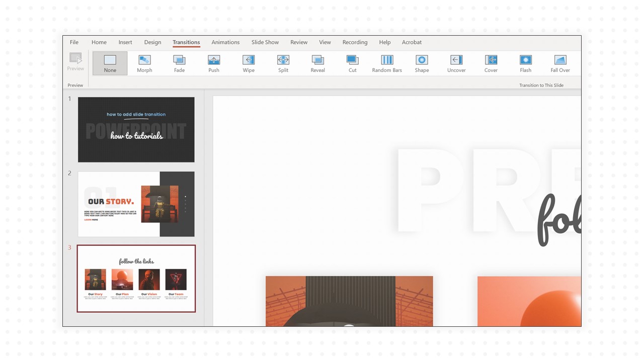Select the slide 2 thumbnail
Screen dimensions: 644x362
(x=136, y=204)
